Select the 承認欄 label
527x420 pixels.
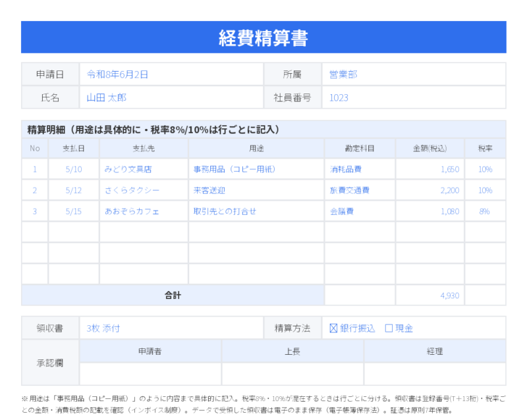coord(50,363)
